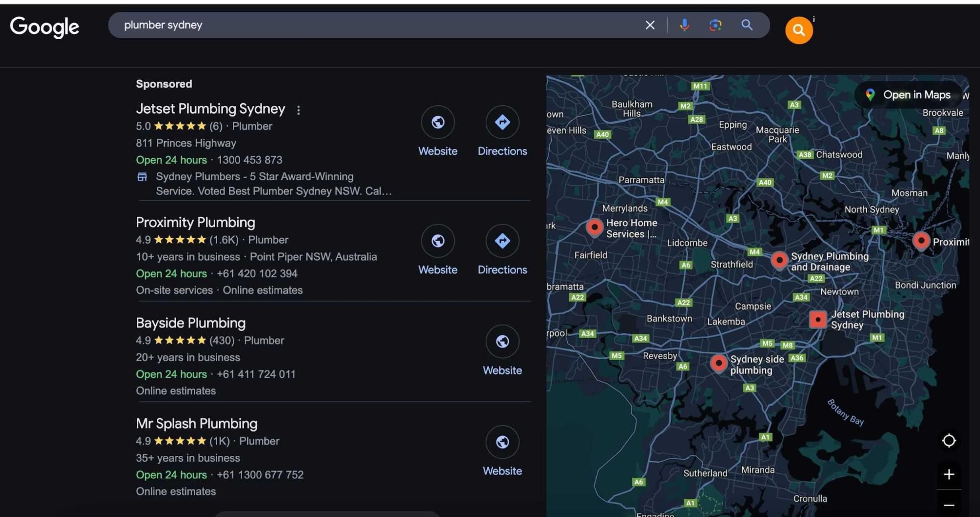Click the Sutherland label on the map
This screenshot has width=980, height=517.
(x=705, y=473)
